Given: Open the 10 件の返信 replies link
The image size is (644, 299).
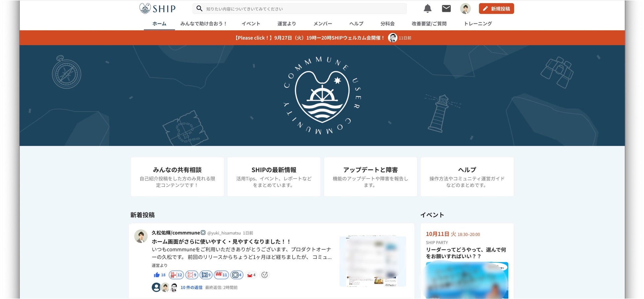Looking at the screenshot, I should (x=192, y=287).
